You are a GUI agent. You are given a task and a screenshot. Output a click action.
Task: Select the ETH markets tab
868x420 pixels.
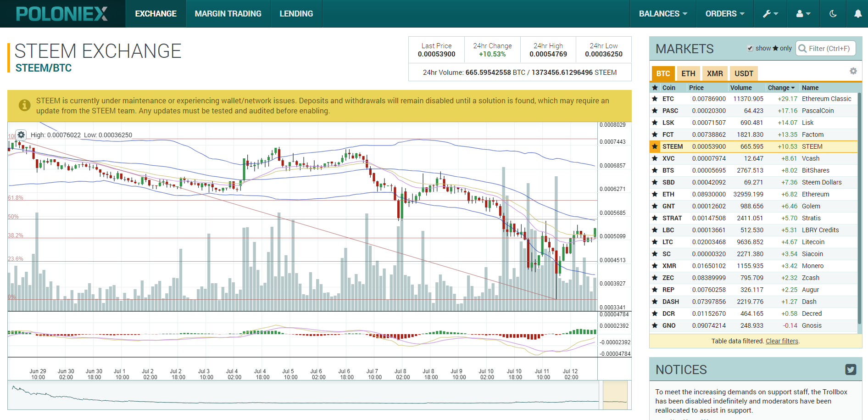pos(688,73)
